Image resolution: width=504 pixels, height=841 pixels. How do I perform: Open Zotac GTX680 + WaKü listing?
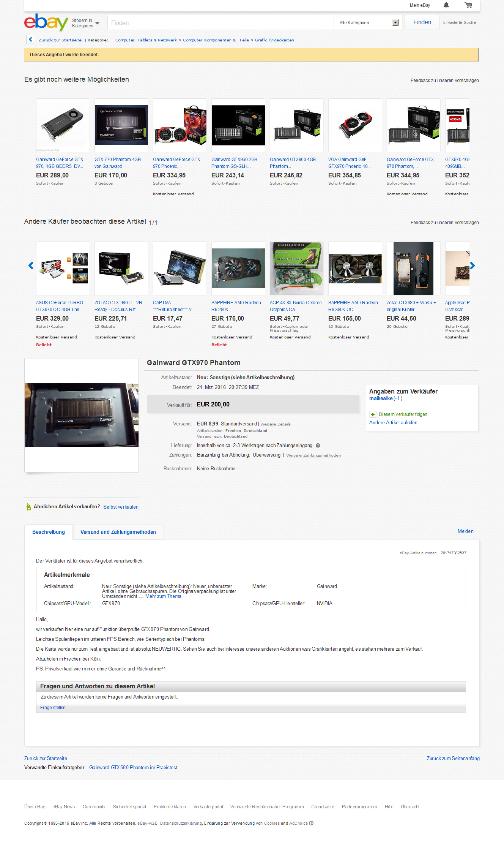[x=411, y=306]
